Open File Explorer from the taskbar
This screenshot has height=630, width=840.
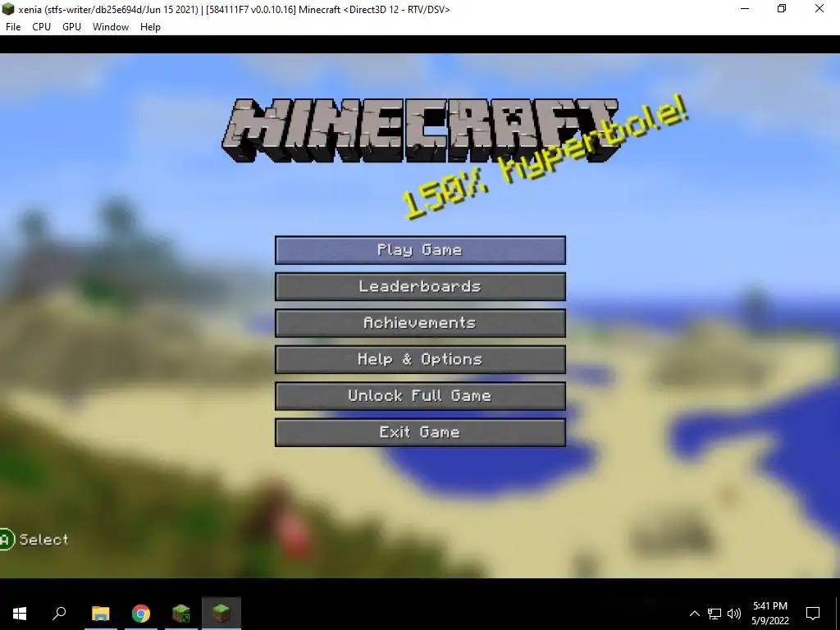click(100, 614)
